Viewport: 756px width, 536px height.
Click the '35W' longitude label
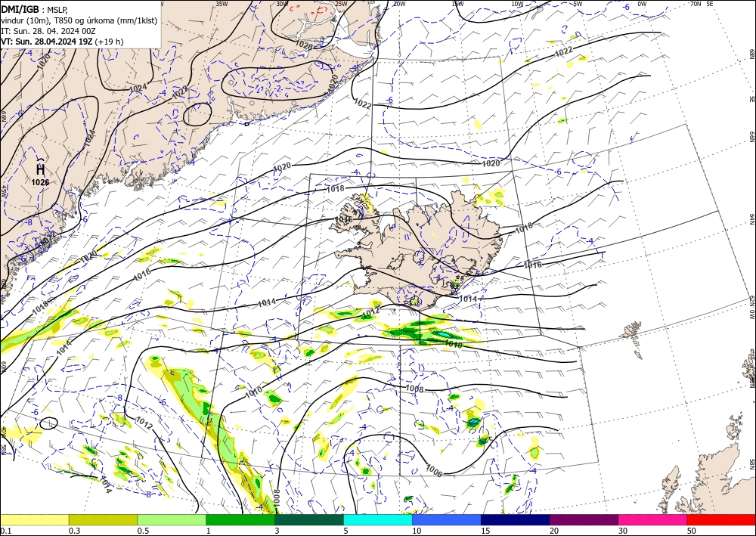pos(222,4)
